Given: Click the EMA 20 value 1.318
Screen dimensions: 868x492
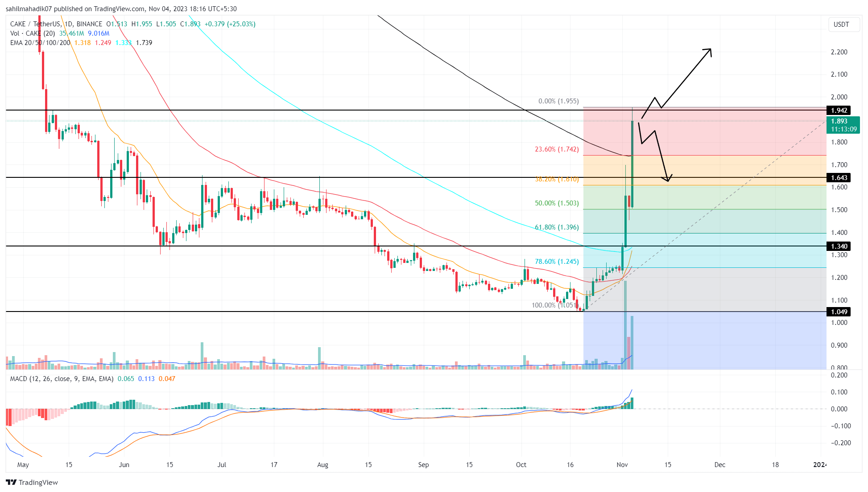Looking at the screenshot, I should pos(83,43).
